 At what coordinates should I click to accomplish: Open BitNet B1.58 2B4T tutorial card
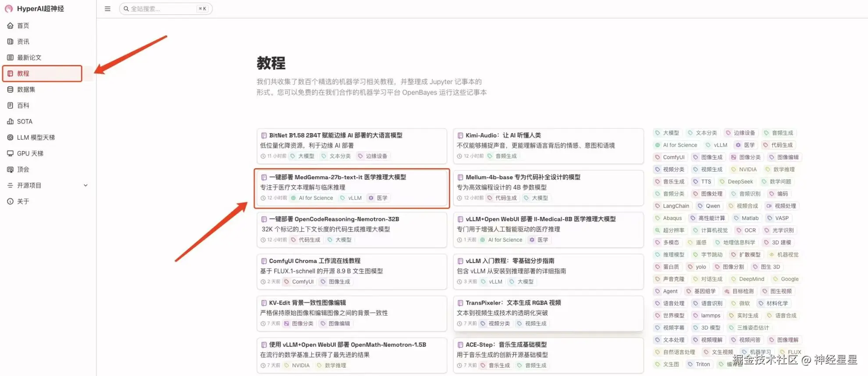(x=352, y=146)
